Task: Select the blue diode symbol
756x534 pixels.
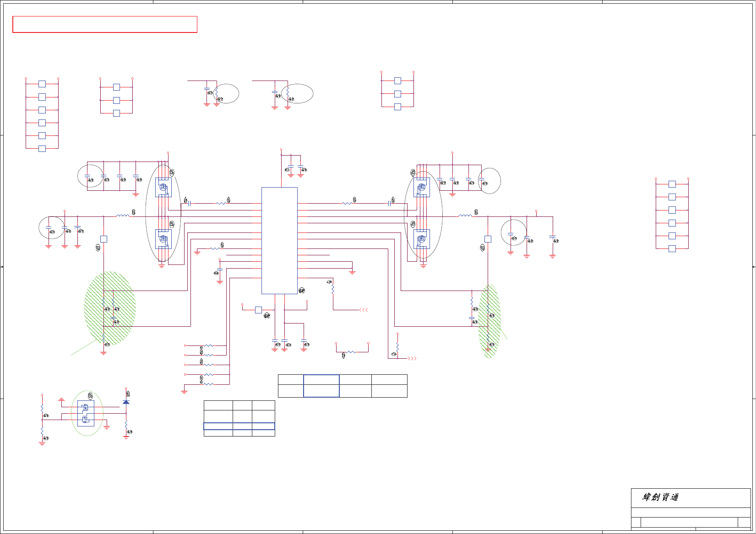Action: coord(126,402)
